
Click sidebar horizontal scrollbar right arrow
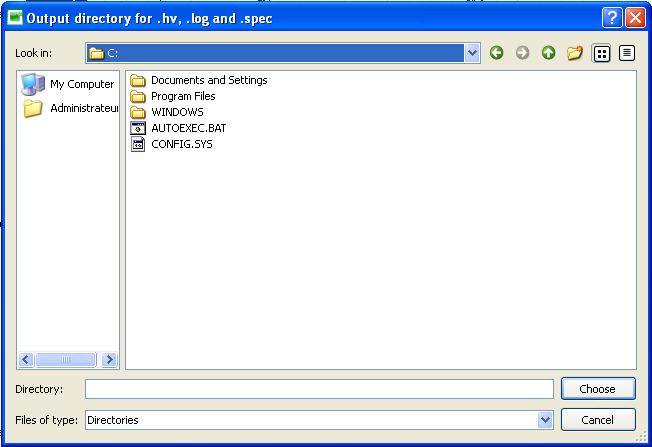tap(109, 360)
